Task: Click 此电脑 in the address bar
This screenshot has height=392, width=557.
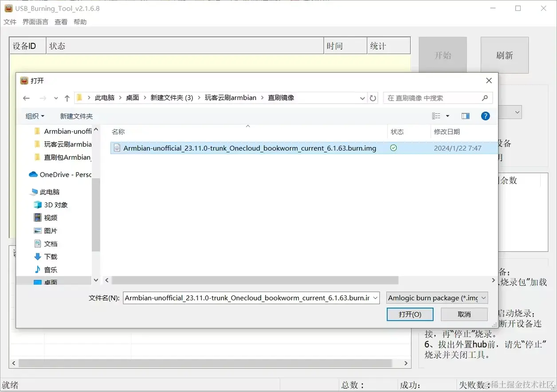Action: 105,97
